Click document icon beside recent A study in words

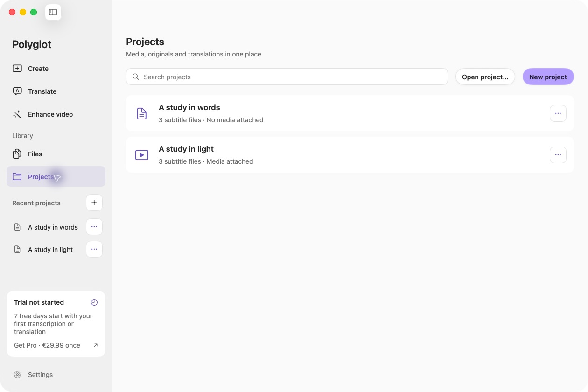[x=17, y=227]
